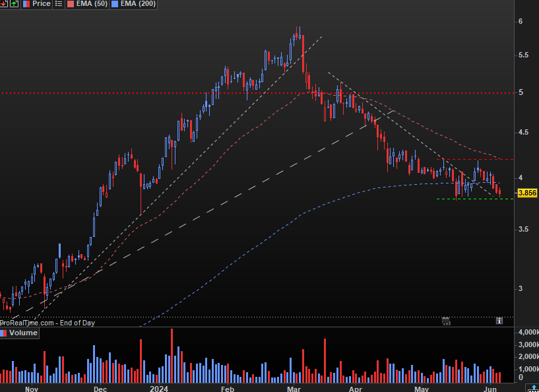Viewport: 539px width, 392px height.
Task: Click the Nov label on time axis
Action: point(32,389)
